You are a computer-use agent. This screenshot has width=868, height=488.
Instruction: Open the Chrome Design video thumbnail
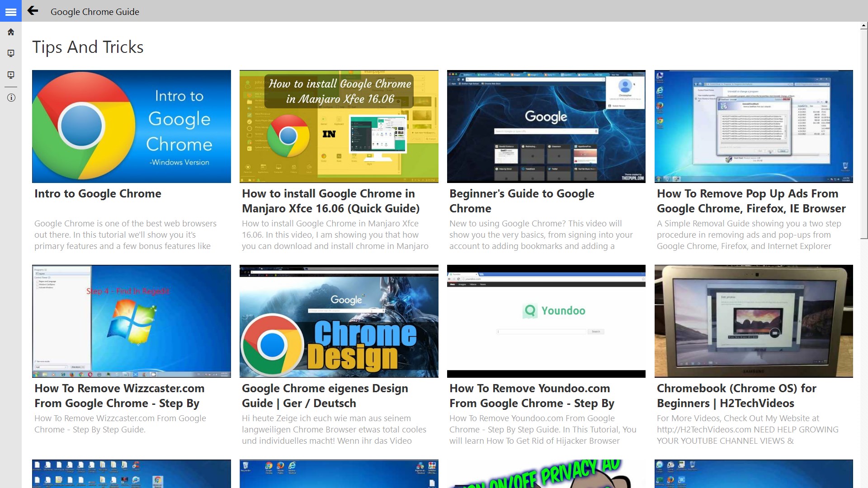point(339,321)
